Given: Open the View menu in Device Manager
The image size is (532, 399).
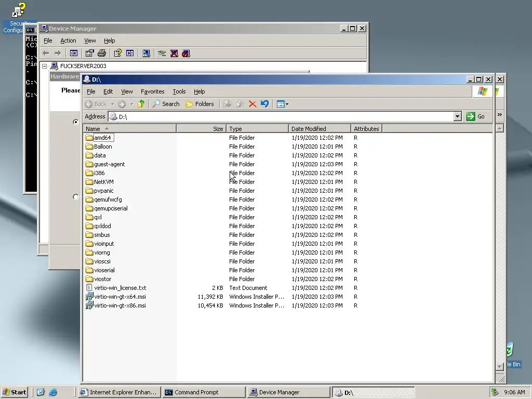Looking at the screenshot, I should [x=90, y=41].
